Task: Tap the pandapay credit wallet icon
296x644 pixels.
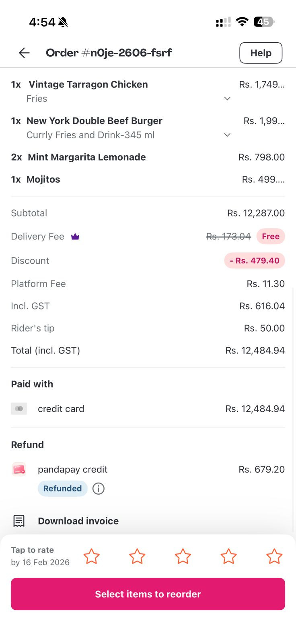Action: [x=19, y=469]
